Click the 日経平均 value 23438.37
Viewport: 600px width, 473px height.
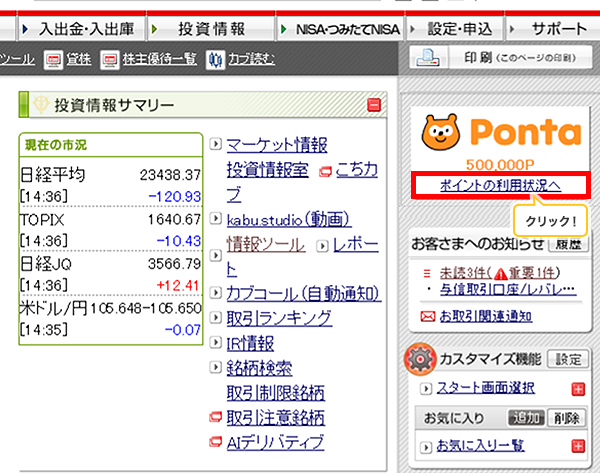point(170,175)
